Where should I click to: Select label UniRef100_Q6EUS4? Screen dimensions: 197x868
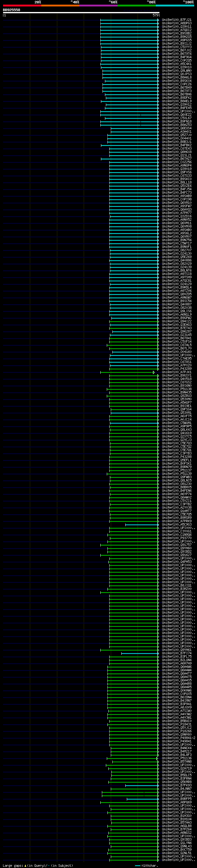tap(176, 128)
